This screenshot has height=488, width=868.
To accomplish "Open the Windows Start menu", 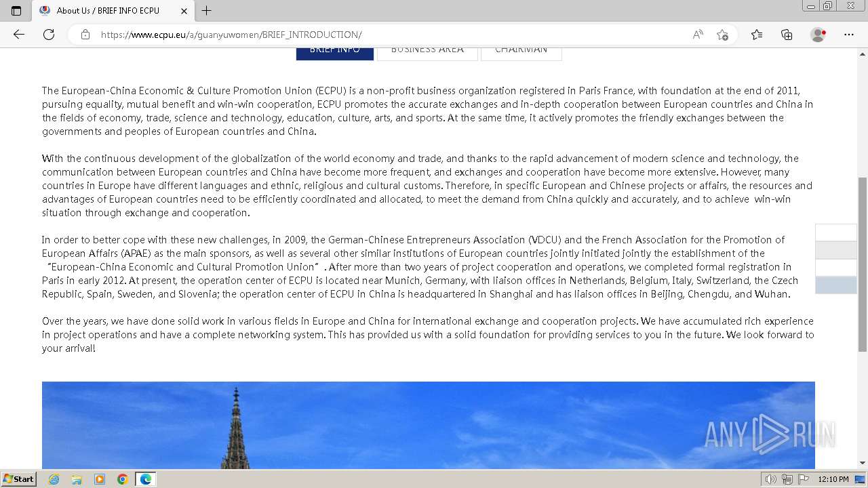I will 18,479.
